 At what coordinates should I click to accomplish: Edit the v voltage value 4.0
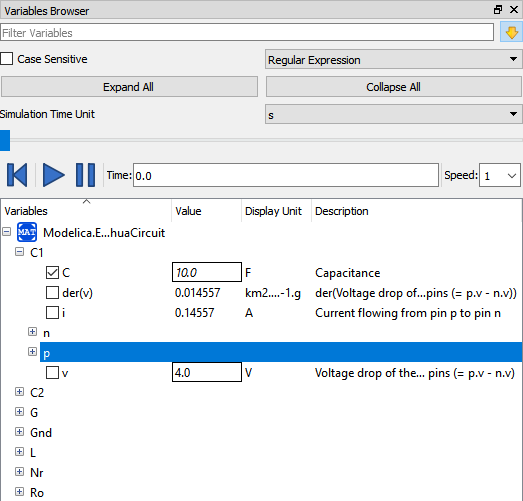pos(207,372)
